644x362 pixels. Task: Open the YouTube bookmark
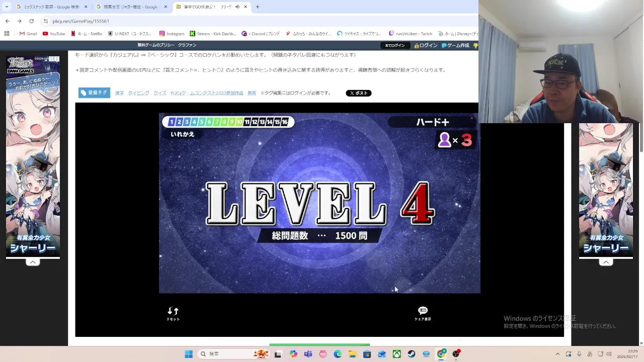click(54, 34)
